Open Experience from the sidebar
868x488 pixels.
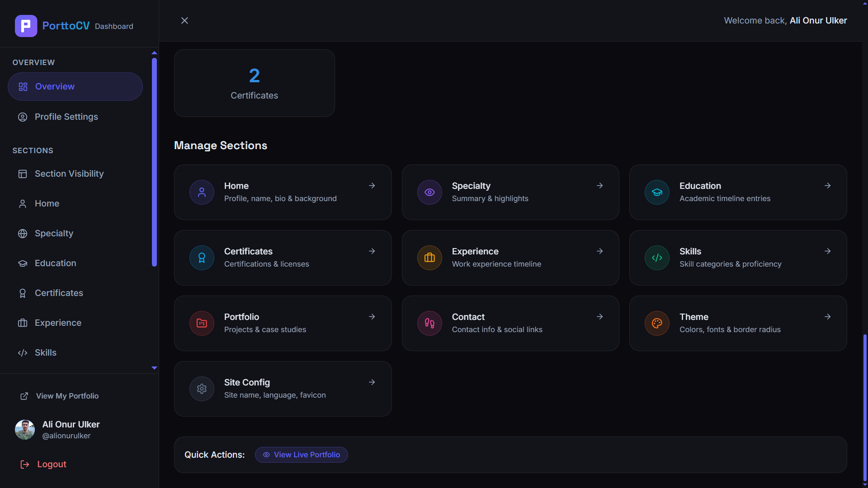point(75,323)
